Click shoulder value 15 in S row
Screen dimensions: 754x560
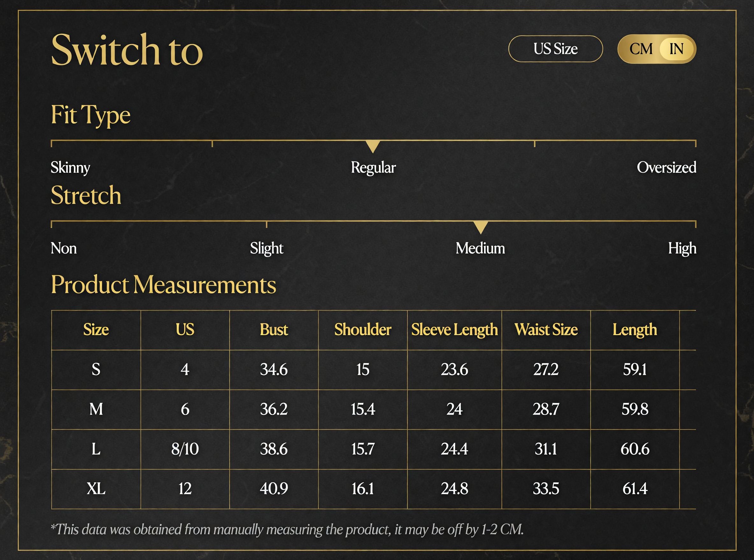pyautogui.click(x=363, y=369)
